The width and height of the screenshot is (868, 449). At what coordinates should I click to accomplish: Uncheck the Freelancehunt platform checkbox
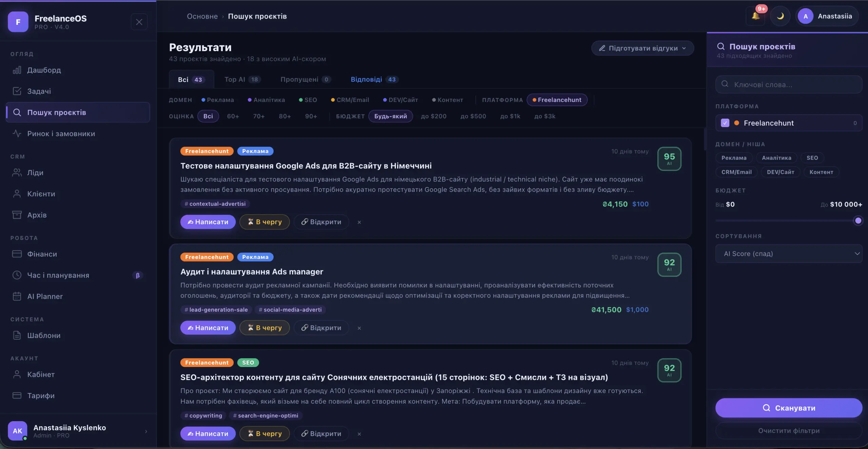pos(725,123)
